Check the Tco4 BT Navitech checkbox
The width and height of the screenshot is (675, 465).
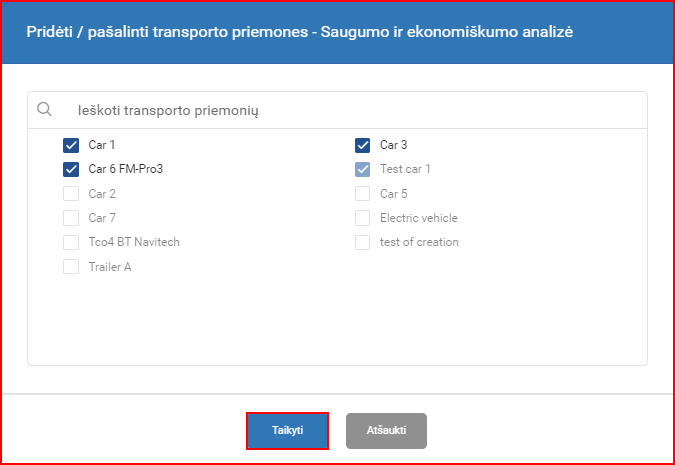point(71,242)
